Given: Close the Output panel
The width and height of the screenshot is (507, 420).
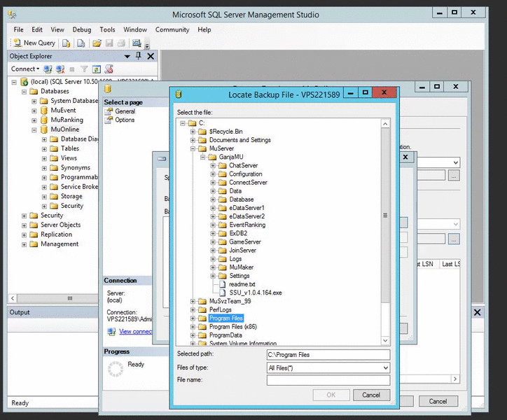Looking at the screenshot, I should (x=478, y=313).
